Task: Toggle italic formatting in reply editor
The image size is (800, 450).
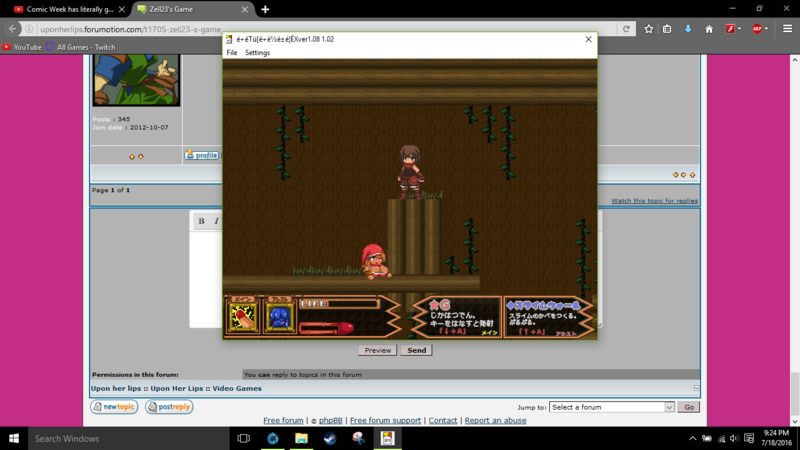Action: tap(216, 221)
